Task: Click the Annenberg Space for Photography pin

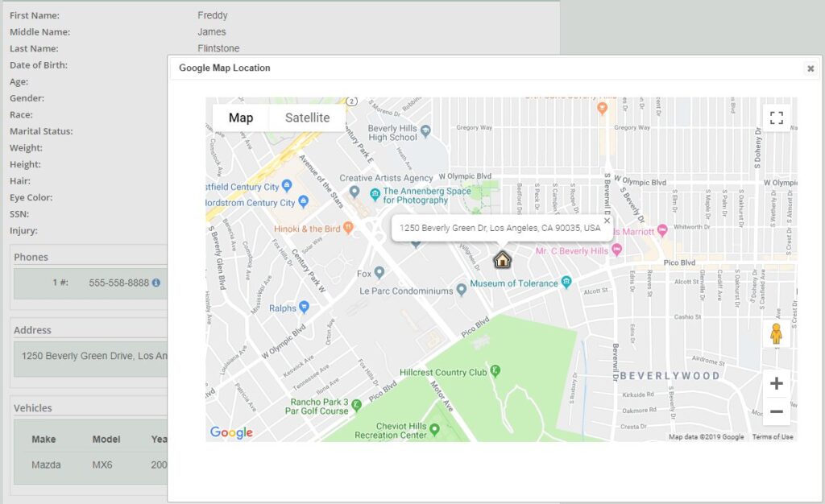Action: click(375, 195)
